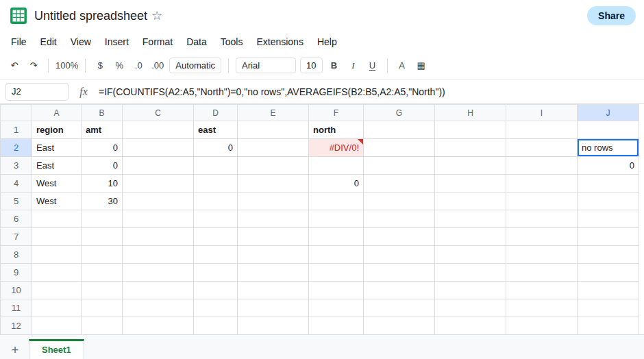The width and height of the screenshot is (644, 359).
Task: Select cell F4 containing 0
Action: click(x=336, y=184)
